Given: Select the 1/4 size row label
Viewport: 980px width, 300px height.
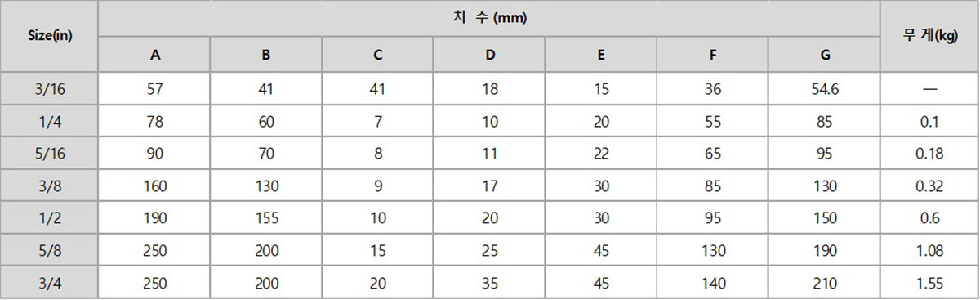Looking at the screenshot, I should (x=50, y=122).
